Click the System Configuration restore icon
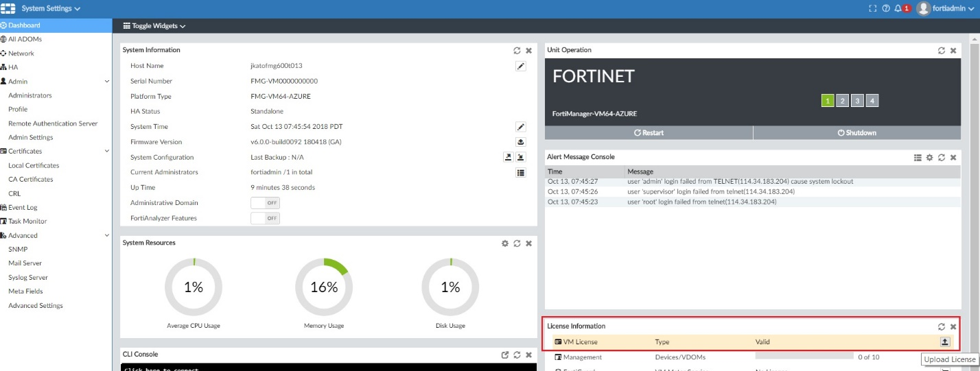980x371 pixels. tap(521, 157)
